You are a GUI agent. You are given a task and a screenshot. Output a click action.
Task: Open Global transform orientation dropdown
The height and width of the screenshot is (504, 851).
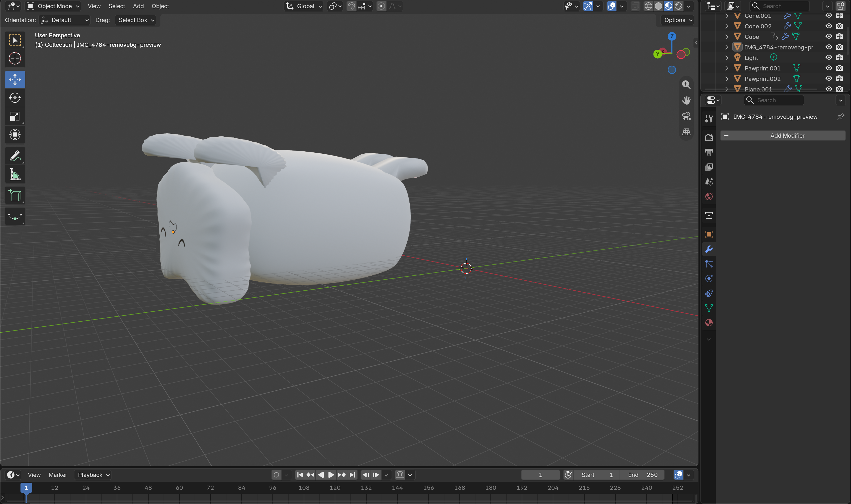tap(304, 6)
